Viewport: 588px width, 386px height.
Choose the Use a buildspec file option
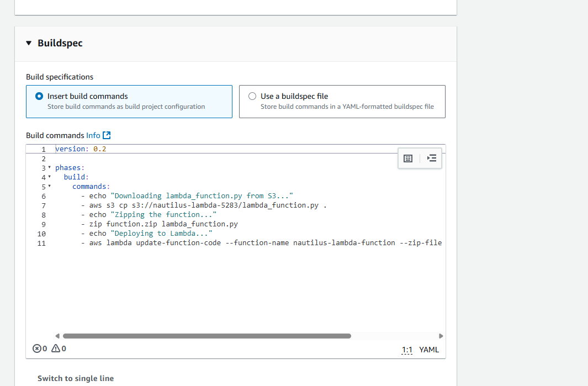coord(252,96)
